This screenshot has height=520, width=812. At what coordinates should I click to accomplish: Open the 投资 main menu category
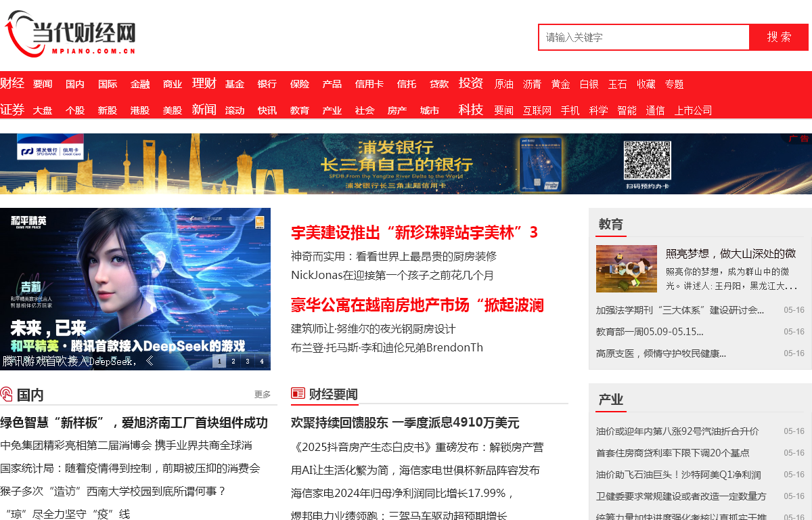[471, 83]
